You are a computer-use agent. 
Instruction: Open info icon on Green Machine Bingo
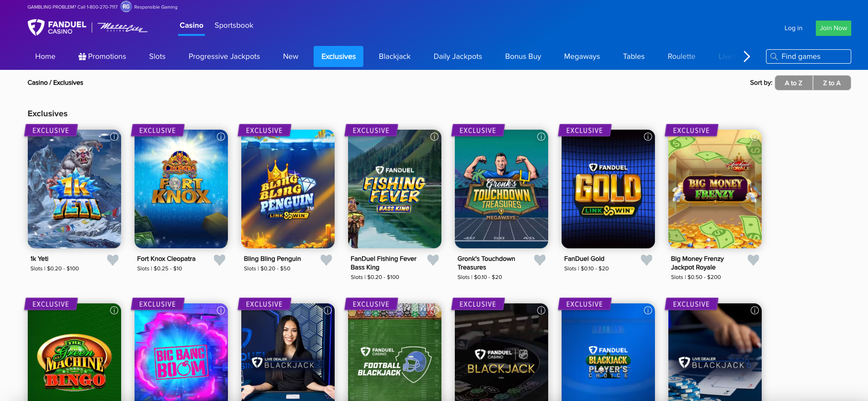114,311
